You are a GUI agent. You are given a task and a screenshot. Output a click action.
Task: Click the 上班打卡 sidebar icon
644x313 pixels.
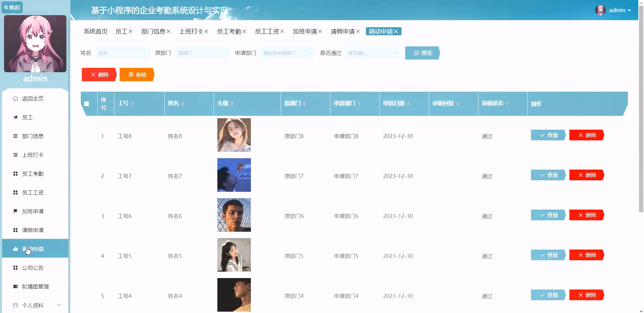click(x=15, y=155)
